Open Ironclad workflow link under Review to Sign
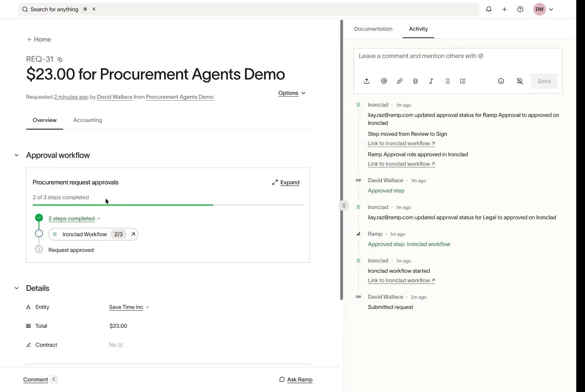Screen dimensions: 585x392 point(401,144)
